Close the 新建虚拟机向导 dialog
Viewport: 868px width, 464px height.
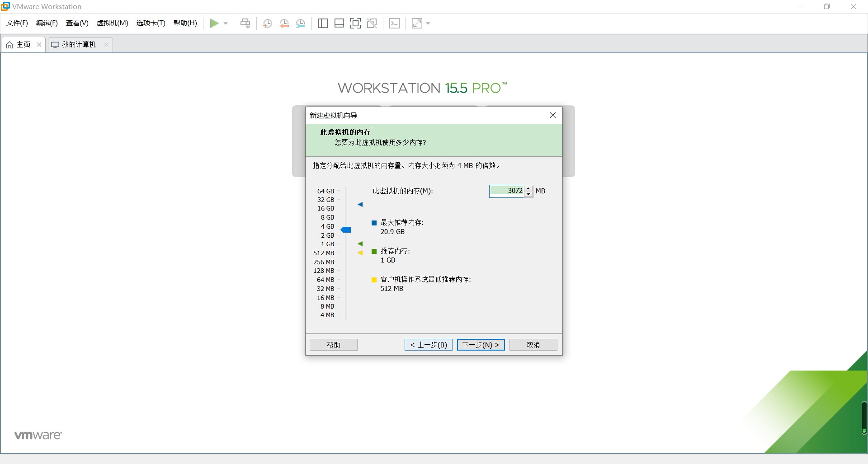point(552,115)
